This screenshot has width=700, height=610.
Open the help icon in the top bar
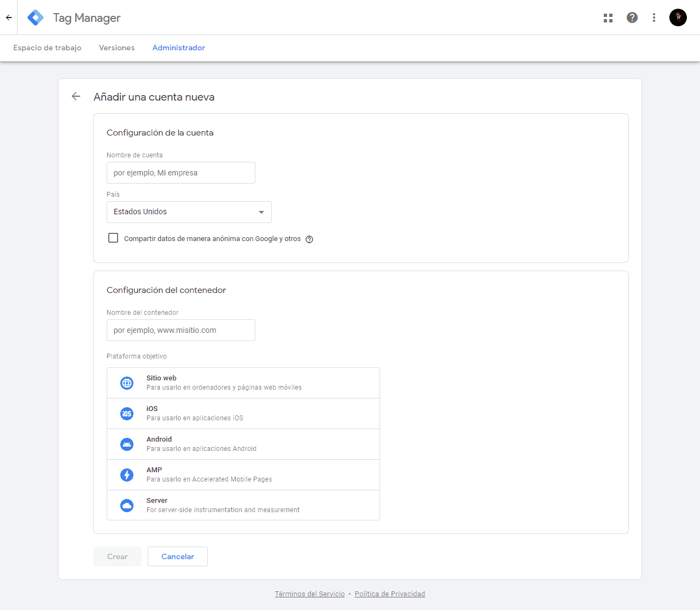click(632, 17)
